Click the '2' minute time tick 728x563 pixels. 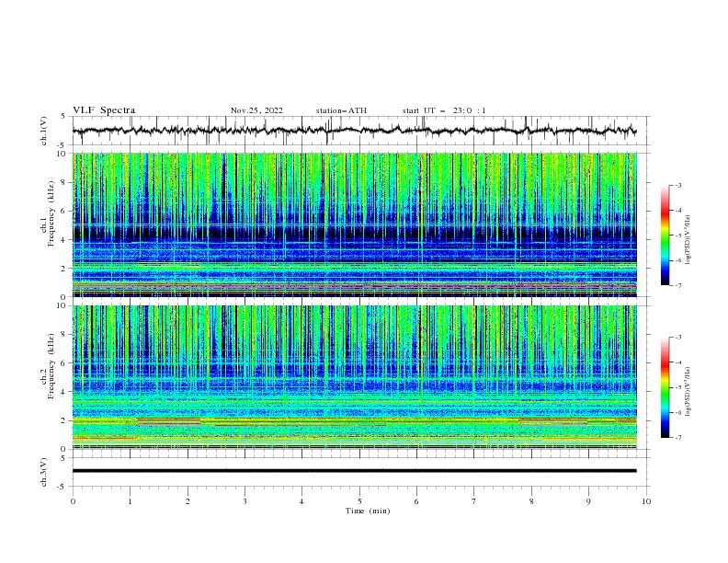pos(188,501)
